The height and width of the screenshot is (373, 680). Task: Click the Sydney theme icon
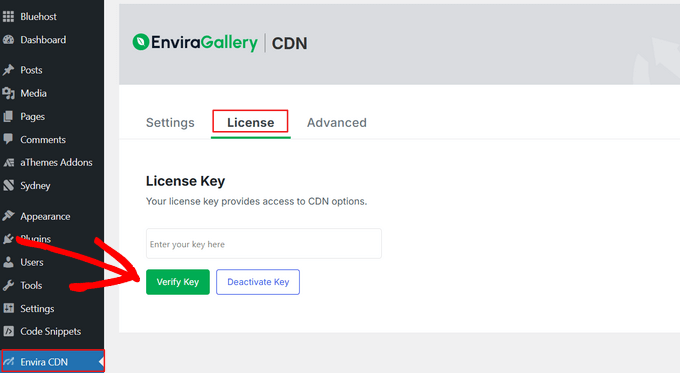pyautogui.click(x=8, y=186)
